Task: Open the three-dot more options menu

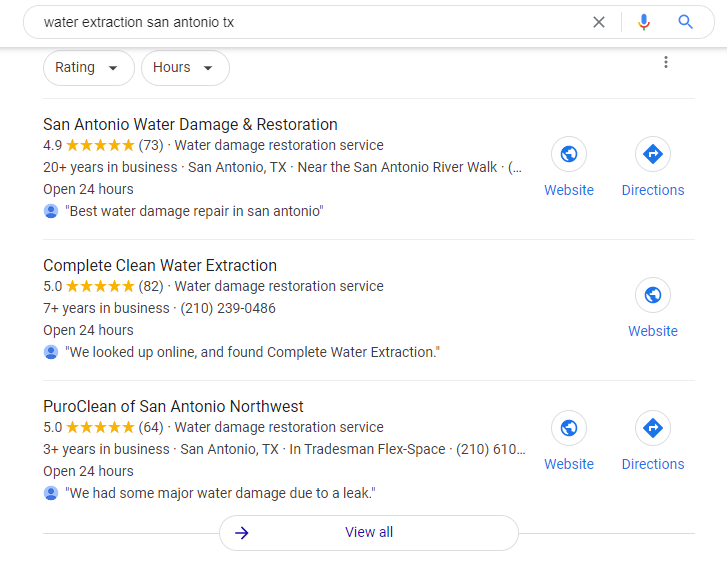Action: click(x=666, y=62)
